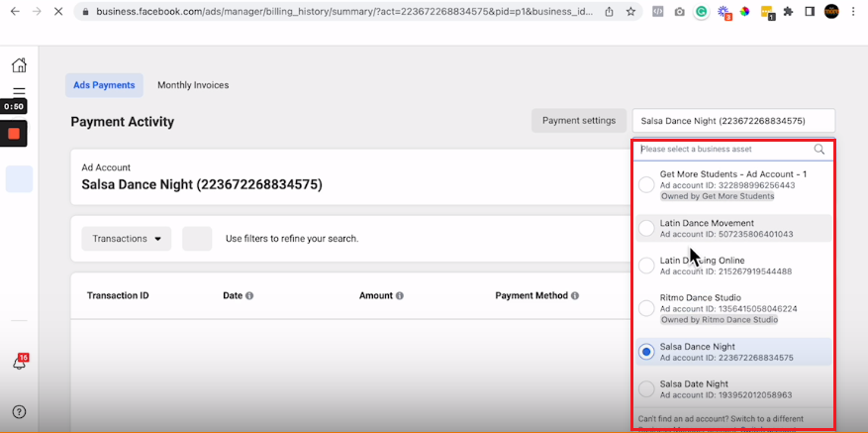Click Ad account ID 215267919544488 text

pos(725,271)
